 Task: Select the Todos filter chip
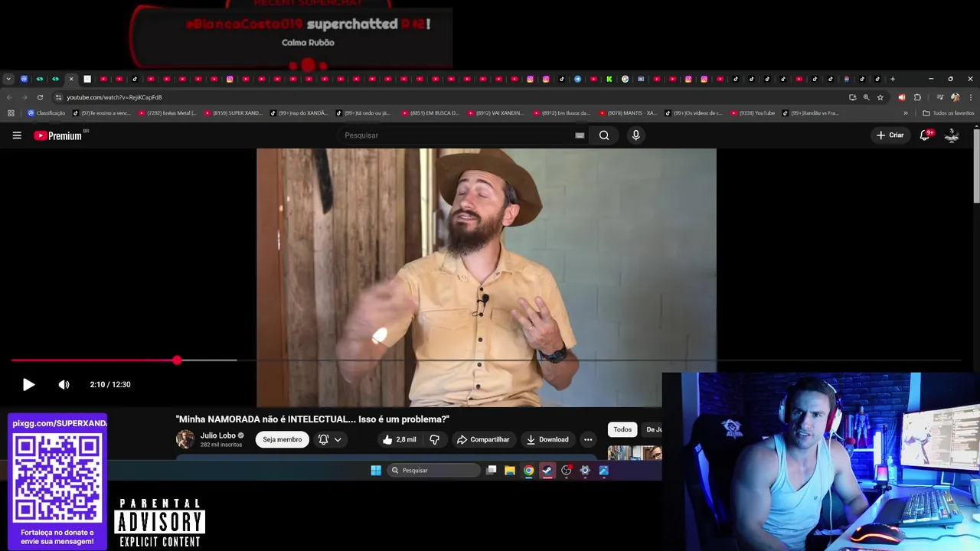tap(622, 429)
